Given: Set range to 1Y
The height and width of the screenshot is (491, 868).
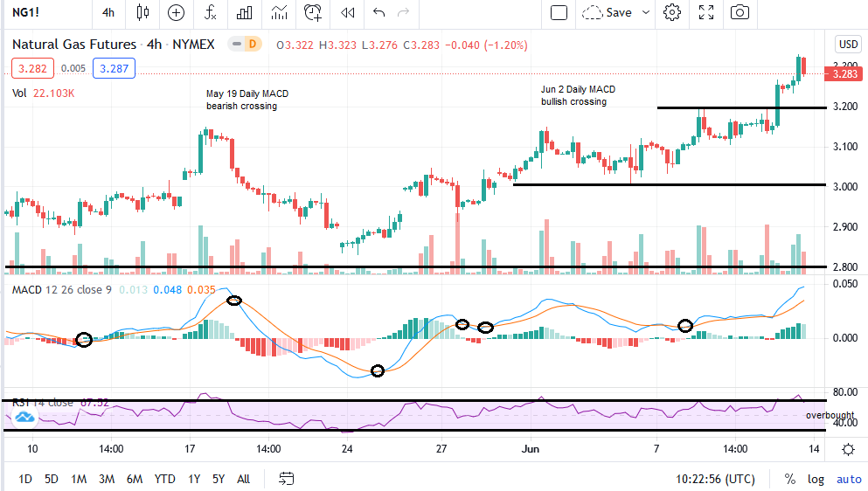Looking at the screenshot, I should [194, 479].
